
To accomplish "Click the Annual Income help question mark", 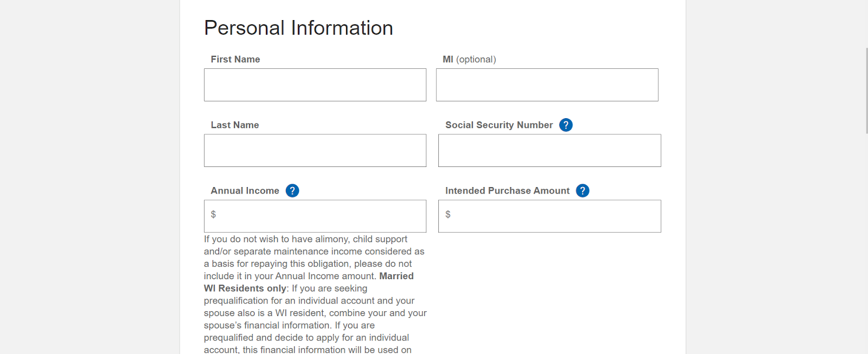I will click(292, 191).
